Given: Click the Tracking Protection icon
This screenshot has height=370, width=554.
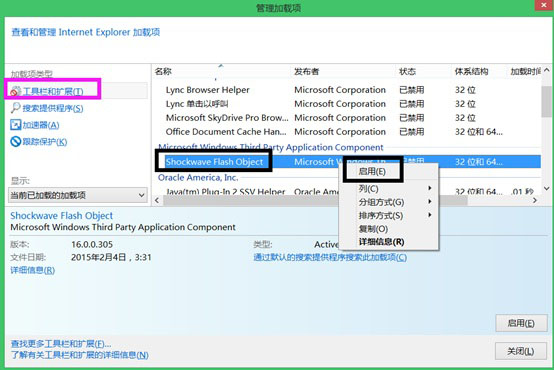Looking at the screenshot, I should [16, 142].
